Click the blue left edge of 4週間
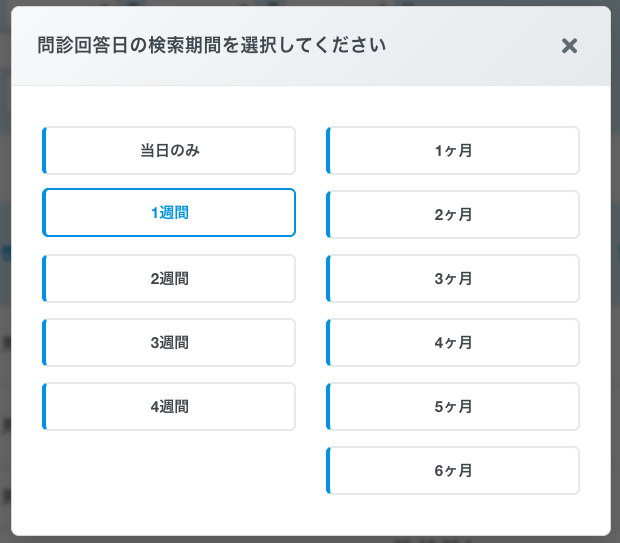The height and width of the screenshot is (543, 620). [44, 407]
